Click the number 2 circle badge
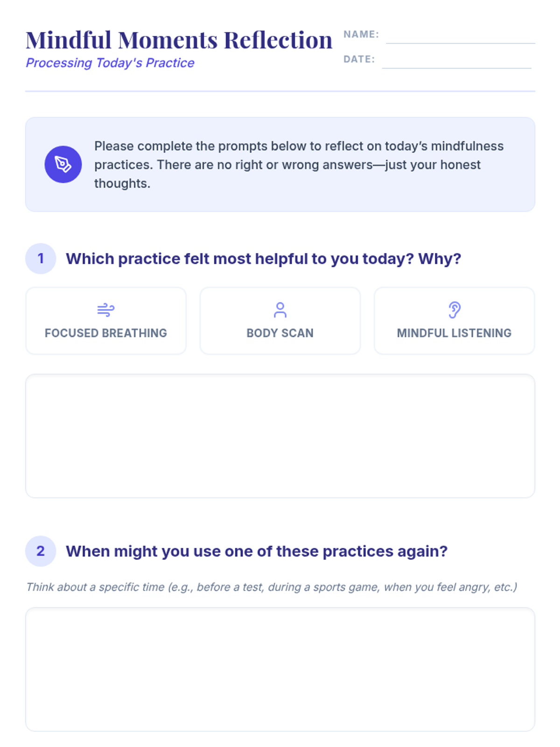This screenshot has width=560, height=747. (41, 551)
